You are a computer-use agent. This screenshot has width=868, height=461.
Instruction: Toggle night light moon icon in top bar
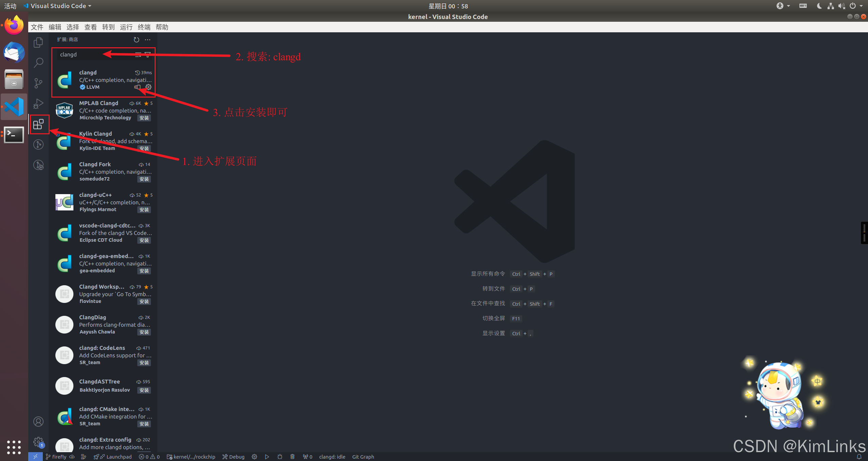(x=819, y=6)
